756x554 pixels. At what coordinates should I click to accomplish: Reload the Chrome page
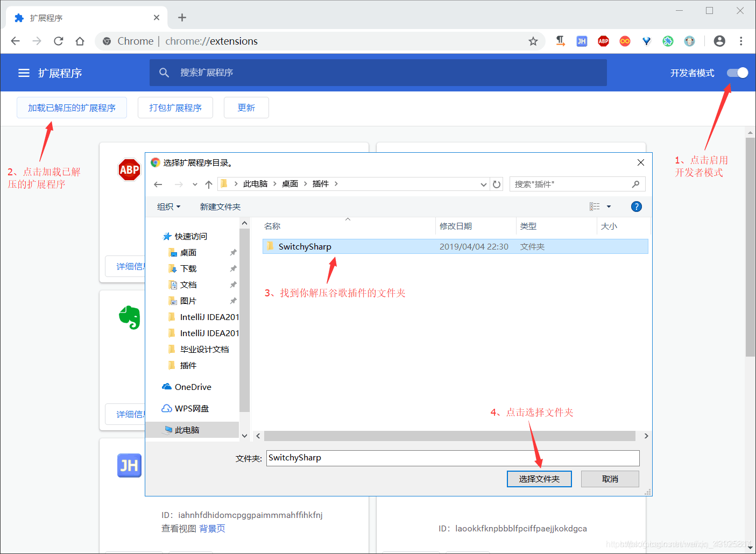[58, 41]
